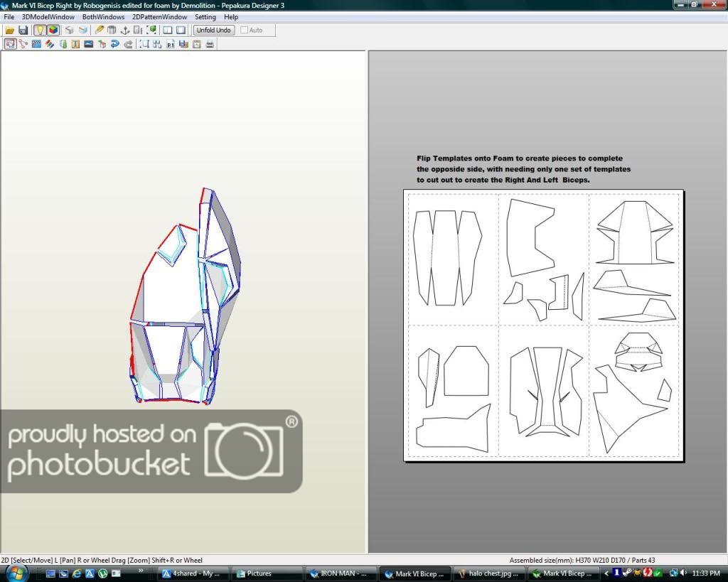Select the red join/disjoin nodes tool
This screenshot has width=728, height=582.
pos(23,44)
